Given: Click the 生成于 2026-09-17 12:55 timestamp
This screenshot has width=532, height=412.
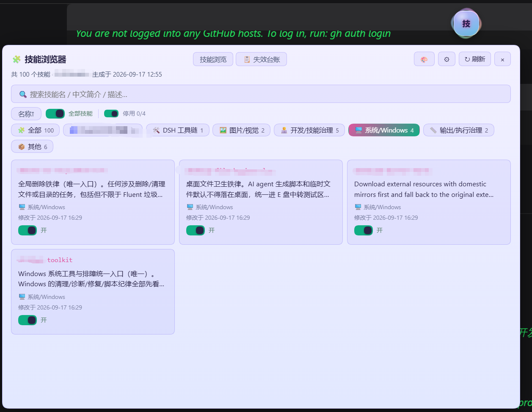Looking at the screenshot, I should coord(127,75).
